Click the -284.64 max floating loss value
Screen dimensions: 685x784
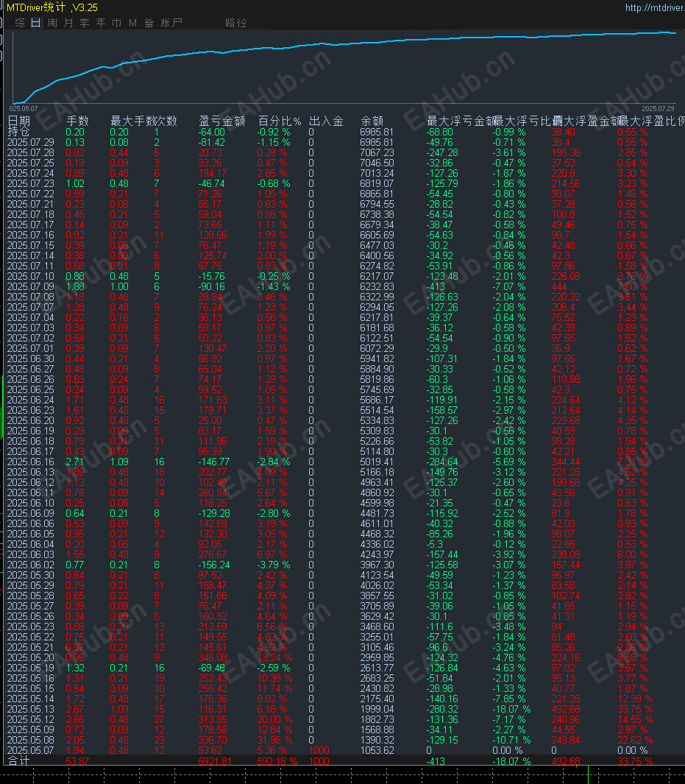(442, 462)
